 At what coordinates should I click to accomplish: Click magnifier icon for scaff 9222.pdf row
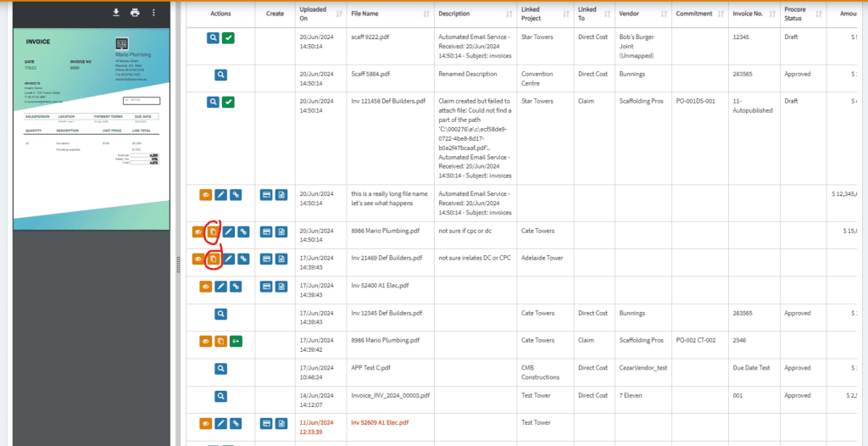pyautogui.click(x=213, y=38)
